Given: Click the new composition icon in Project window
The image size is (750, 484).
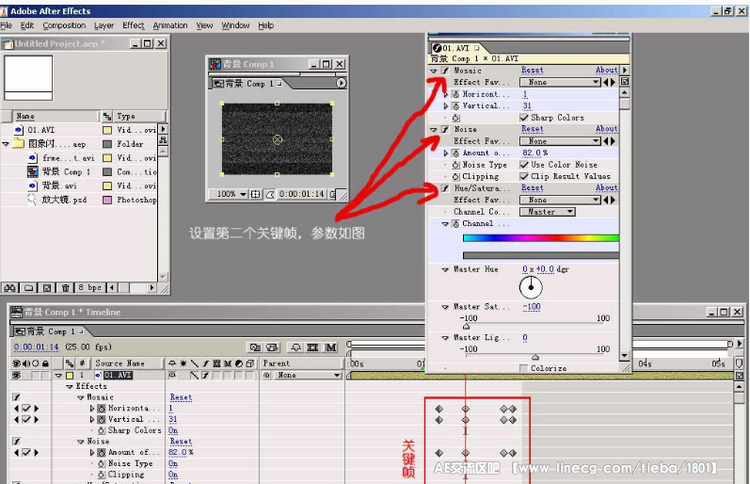Looking at the screenshot, I should pyautogui.click(x=47, y=288).
